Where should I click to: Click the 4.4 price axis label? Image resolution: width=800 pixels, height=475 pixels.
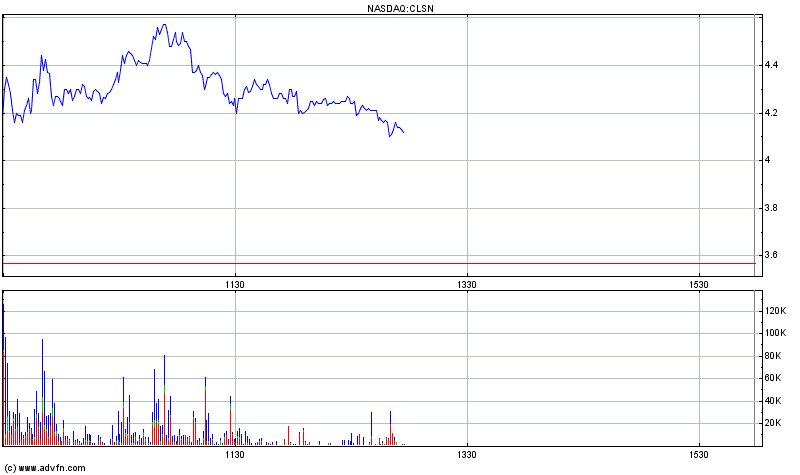pyautogui.click(x=771, y=65)
